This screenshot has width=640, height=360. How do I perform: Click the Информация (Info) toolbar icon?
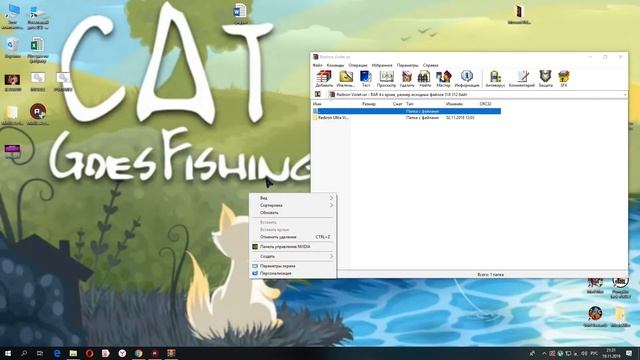[x=467, y=78]
